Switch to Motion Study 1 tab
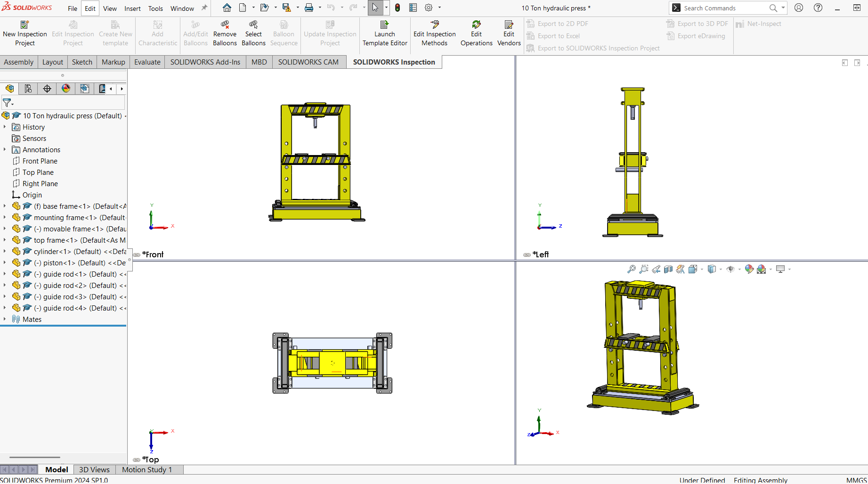Screen dimensions: 868x484 tap(147, 469)
